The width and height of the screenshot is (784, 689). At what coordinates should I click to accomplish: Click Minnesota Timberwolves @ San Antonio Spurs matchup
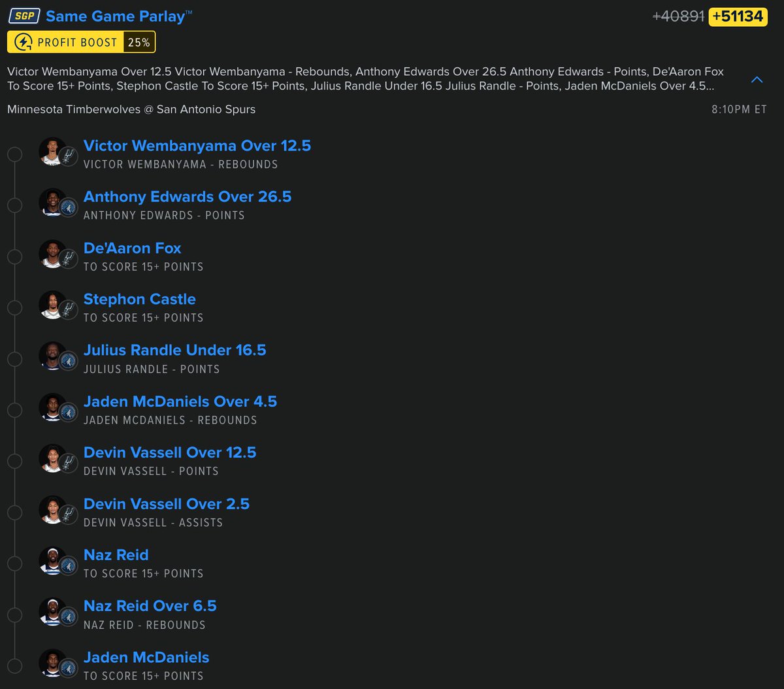click(x=131, y=109)
